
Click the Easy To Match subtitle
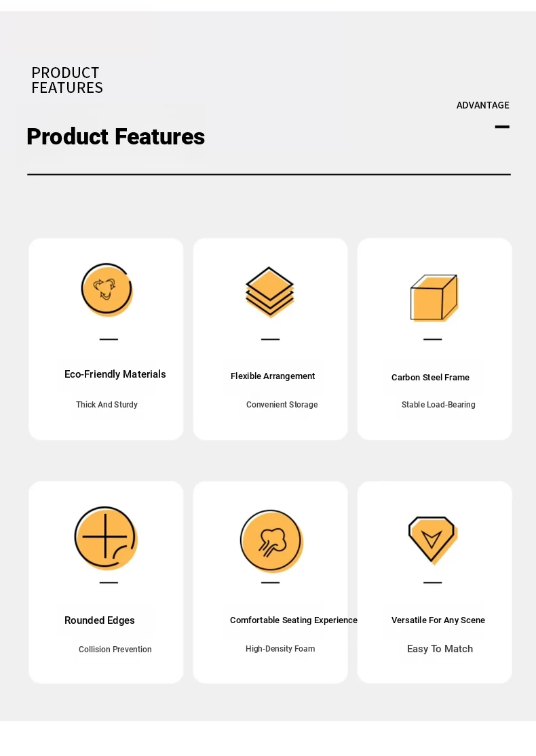coord(440,649)
